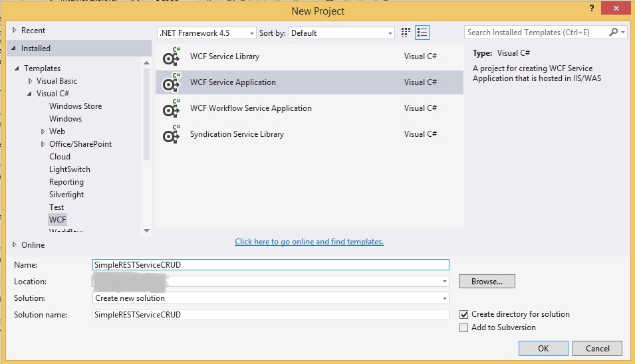The width and height of the screenshot is (635, 364).
Task: Open the .NET Framework version dropdown
Action: (x=207, y=33)
